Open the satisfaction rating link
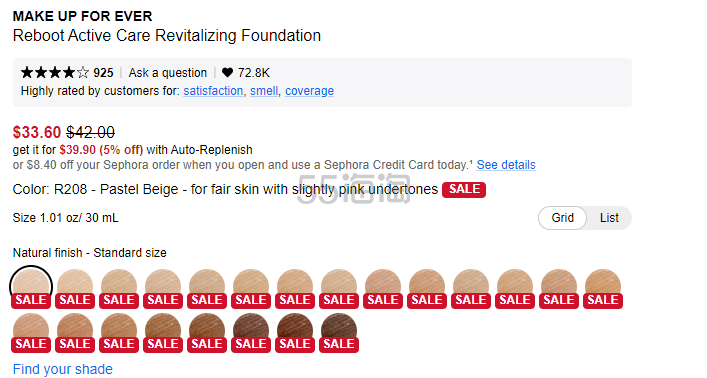Screen dimensions: 707x378 (213, 91)
